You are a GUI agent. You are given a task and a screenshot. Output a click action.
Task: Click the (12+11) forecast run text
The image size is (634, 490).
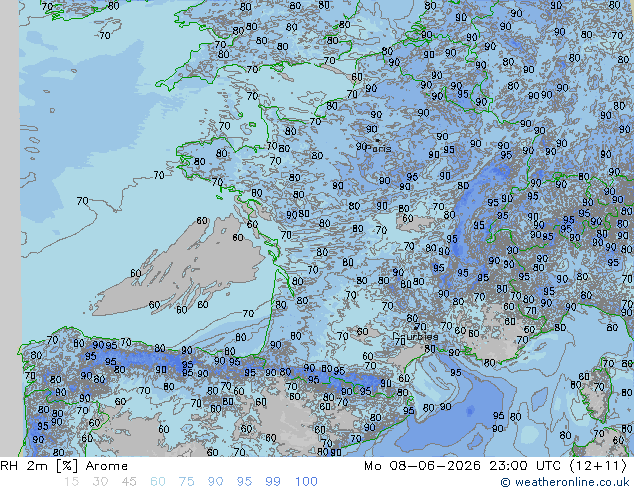click(x=598, y=466)
